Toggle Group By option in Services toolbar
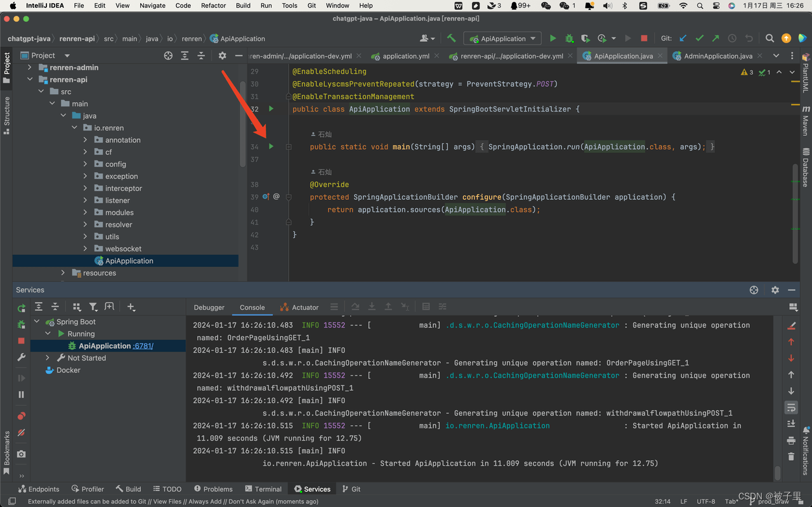Screen dimensions: 812x507 (x=77, y=307)
